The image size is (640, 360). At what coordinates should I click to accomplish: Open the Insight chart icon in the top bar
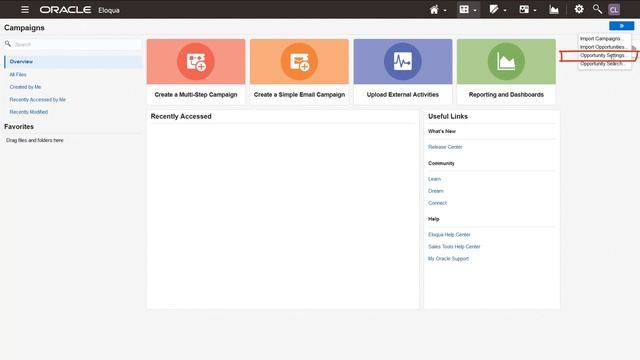(x=554, y=9)
